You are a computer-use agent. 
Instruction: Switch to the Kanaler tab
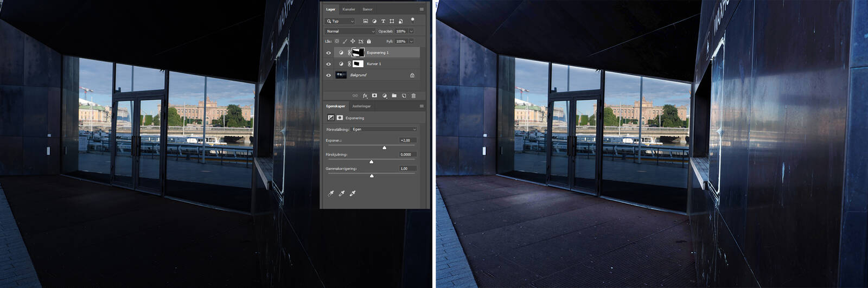[x=348, y=9]
